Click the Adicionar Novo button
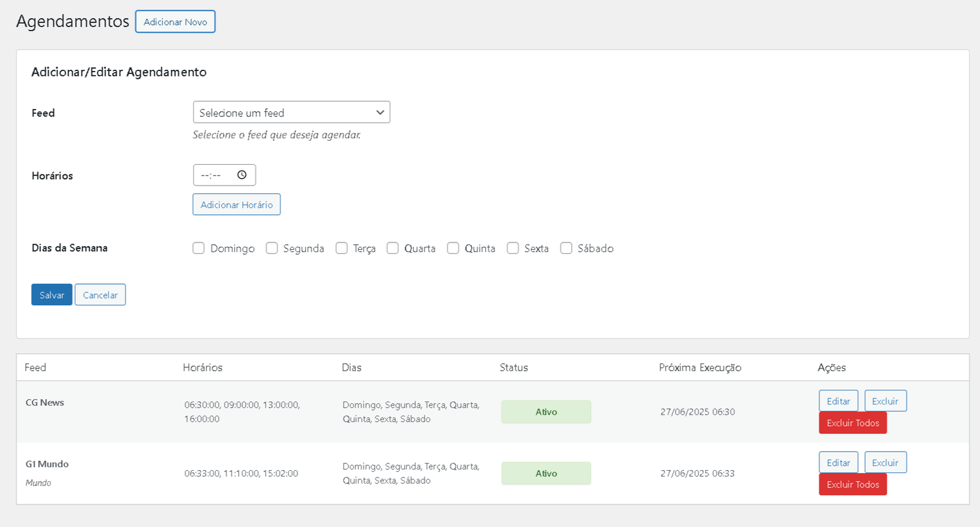The width and height of the screenshot is (980, 527). (175, 22)
